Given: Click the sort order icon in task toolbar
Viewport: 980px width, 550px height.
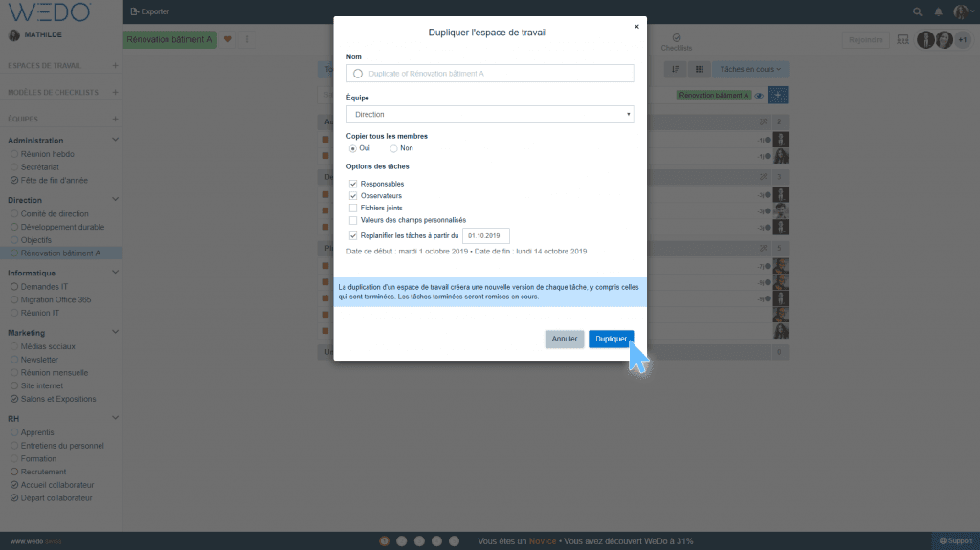Looking at the screenshot, I should 676,69.
